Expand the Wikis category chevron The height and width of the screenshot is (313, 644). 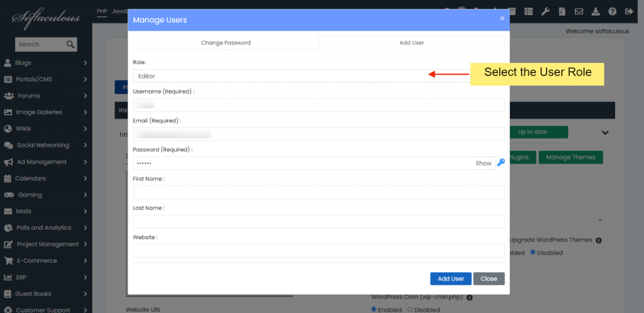point(85,128)
